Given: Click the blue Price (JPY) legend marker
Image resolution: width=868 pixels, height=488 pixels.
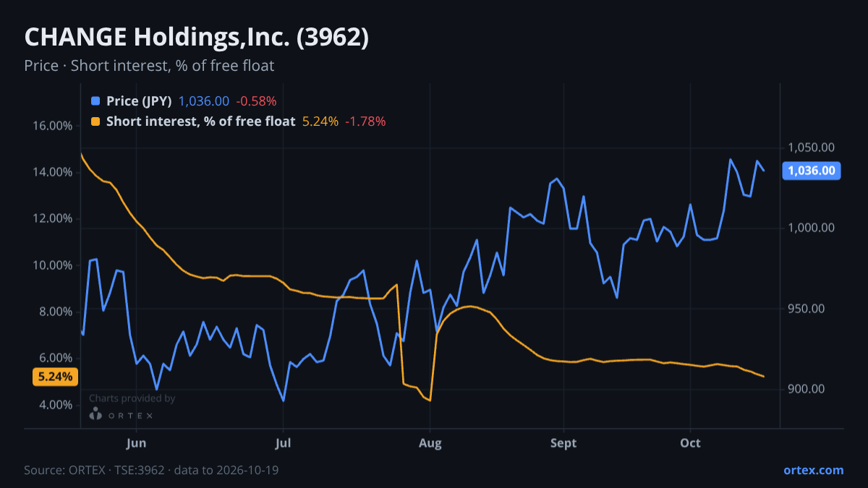Looking at the screenshot, I should point(95,101).
